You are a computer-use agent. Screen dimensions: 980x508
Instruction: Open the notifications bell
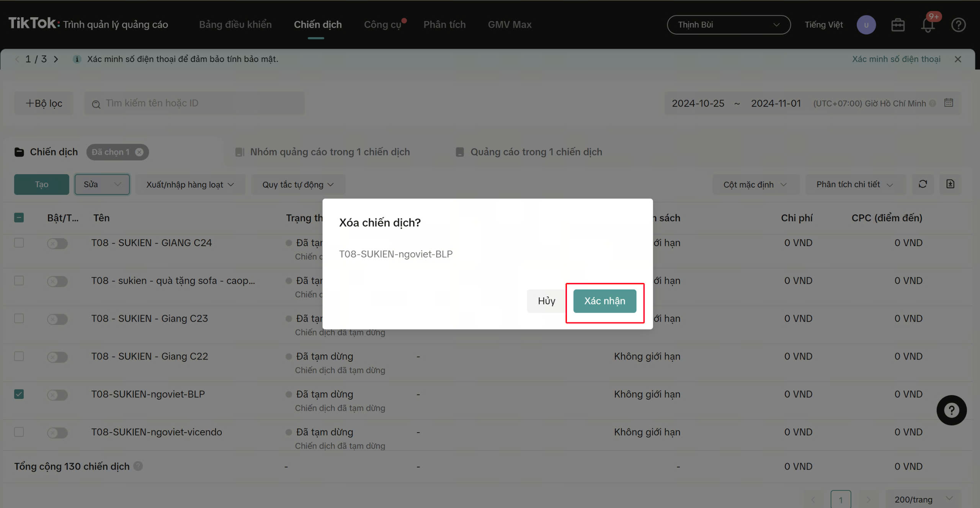tap(928, 25)
